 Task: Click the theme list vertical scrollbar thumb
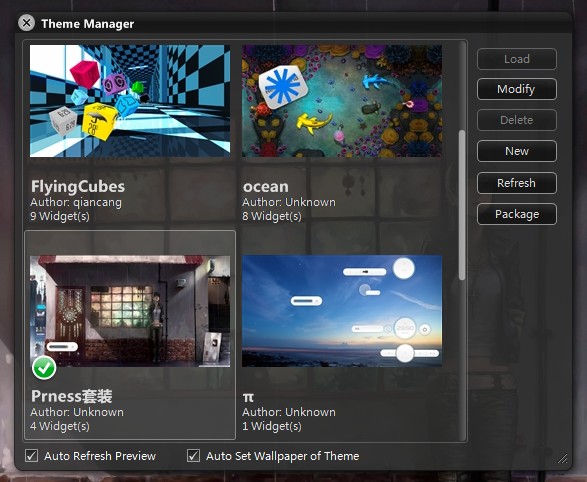(x=462, y=205)
